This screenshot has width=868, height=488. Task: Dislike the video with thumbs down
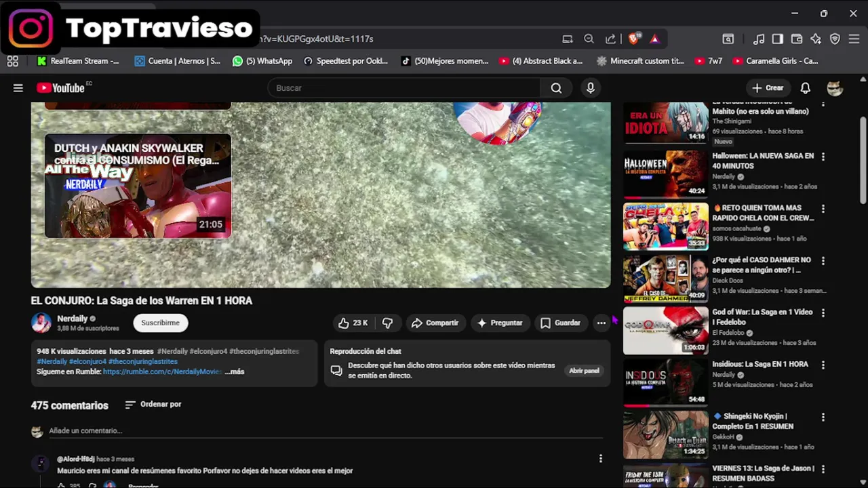click(x=388, y=323)
